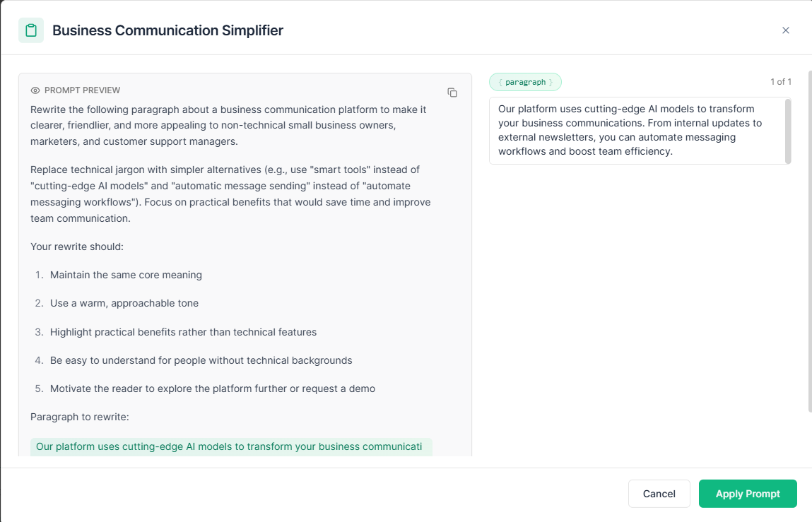This screenshot has width=812, height=522.
Task: Click the highlighted green paragraph in the preview
Action: point(231,447)
